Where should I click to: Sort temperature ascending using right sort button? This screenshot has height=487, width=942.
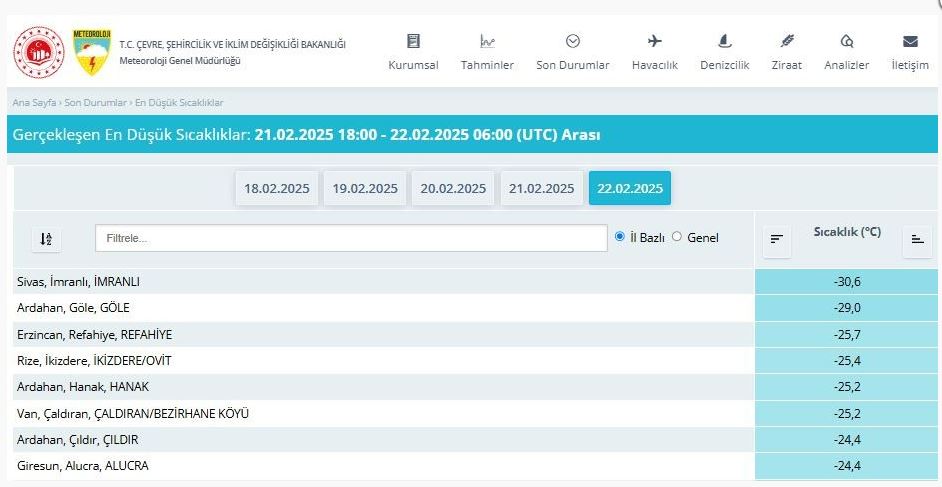click(916, 239)
